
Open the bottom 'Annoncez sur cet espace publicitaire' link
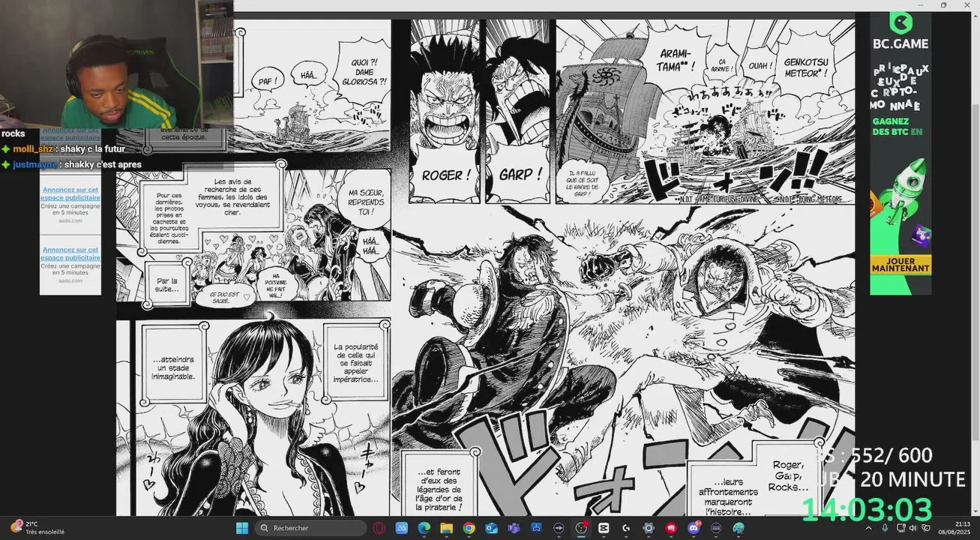point(70,253)
